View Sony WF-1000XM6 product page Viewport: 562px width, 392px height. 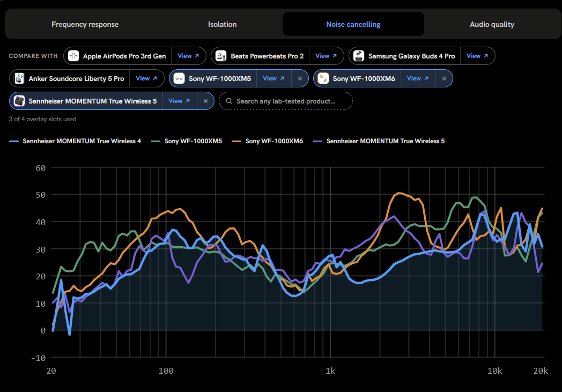click(x=418, y=78)
